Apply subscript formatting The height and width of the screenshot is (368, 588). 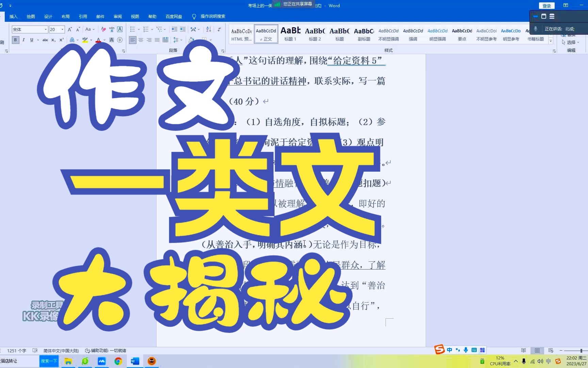tap(53, 40)
